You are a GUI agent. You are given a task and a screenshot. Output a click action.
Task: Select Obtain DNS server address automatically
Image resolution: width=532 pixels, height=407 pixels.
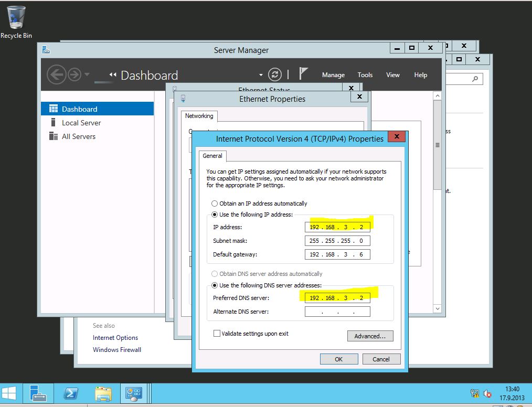(215, 274)
